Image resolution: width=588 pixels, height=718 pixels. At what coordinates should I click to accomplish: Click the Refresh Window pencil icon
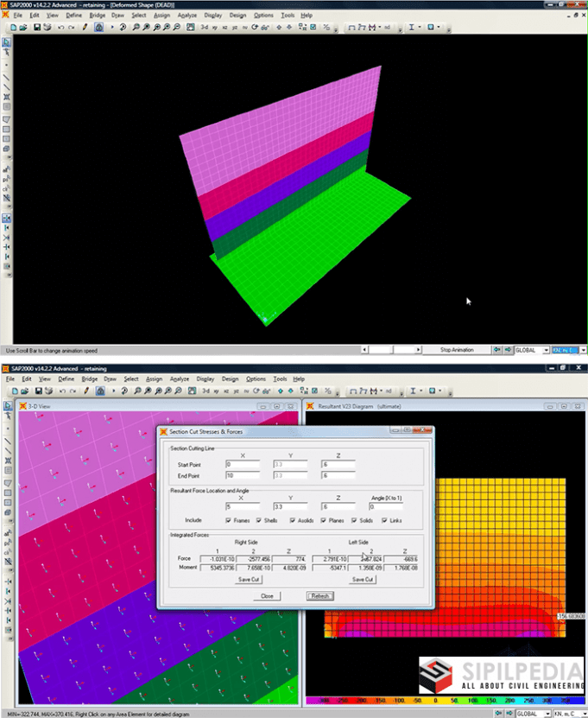click(x=85, y=28)
